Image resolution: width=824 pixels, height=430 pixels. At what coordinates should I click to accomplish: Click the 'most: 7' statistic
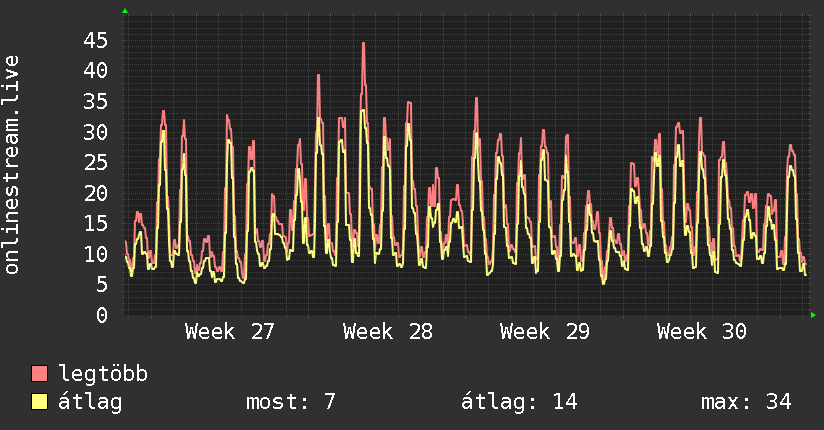point(291,402)
